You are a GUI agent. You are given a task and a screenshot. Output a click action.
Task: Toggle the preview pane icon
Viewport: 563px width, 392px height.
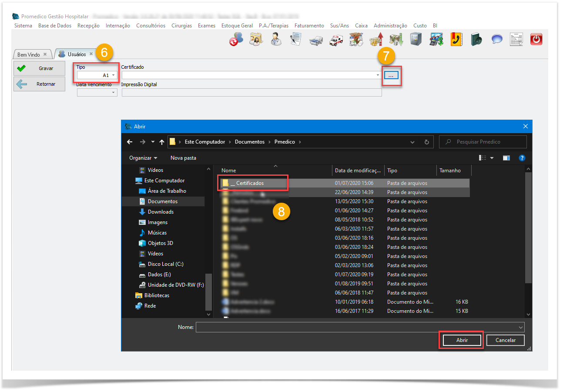click(x=506, y=158)
